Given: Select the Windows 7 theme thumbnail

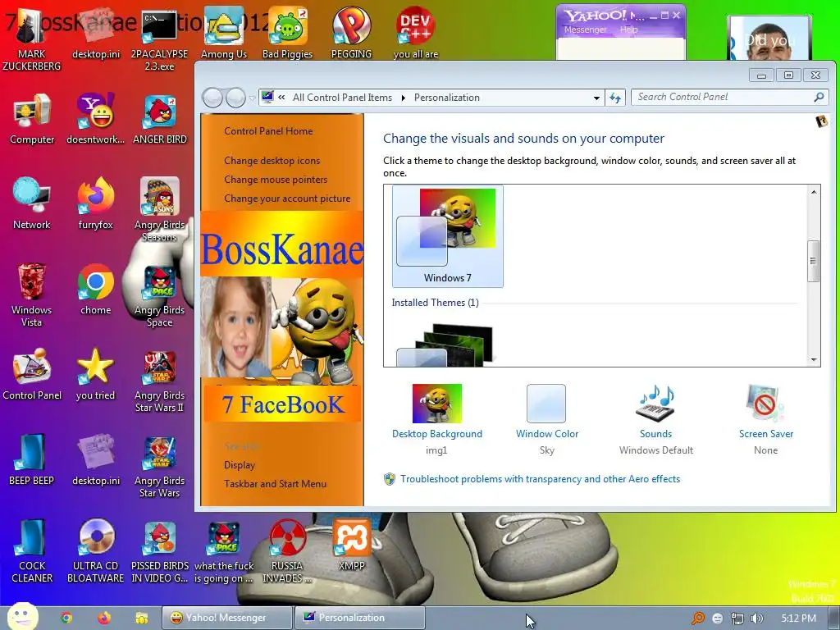Looking at the screenshot, I should coord(447,235).
